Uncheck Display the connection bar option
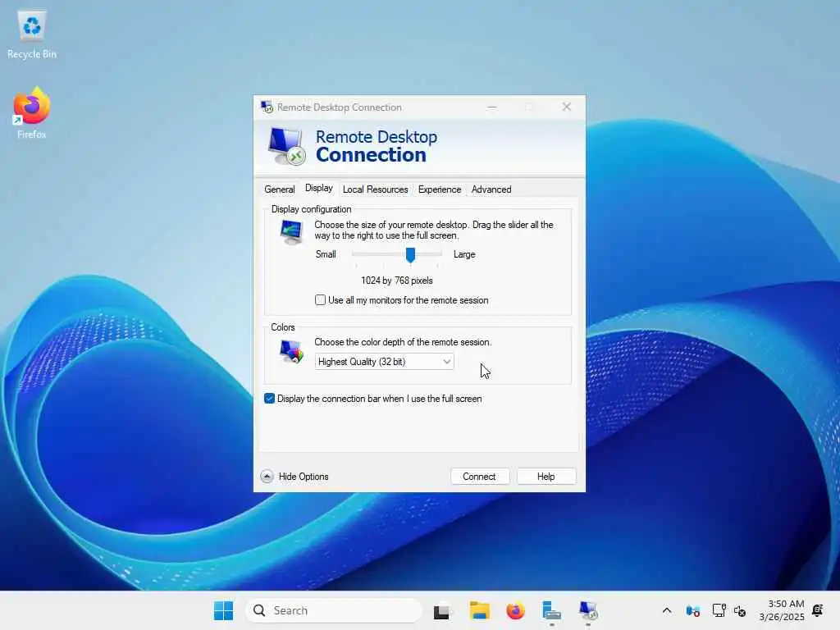Screen dimensions: 840x630 (x=269, y=399)
